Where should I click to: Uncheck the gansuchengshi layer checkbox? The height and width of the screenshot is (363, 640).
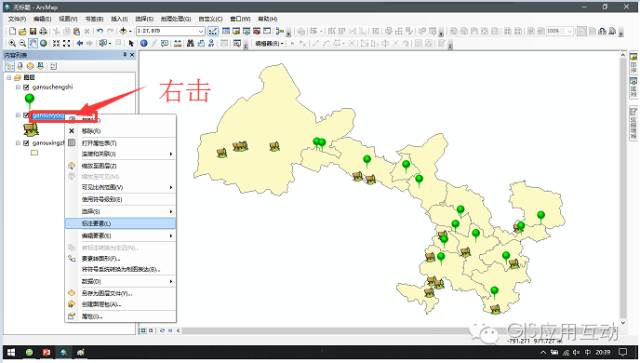[27, 87]
